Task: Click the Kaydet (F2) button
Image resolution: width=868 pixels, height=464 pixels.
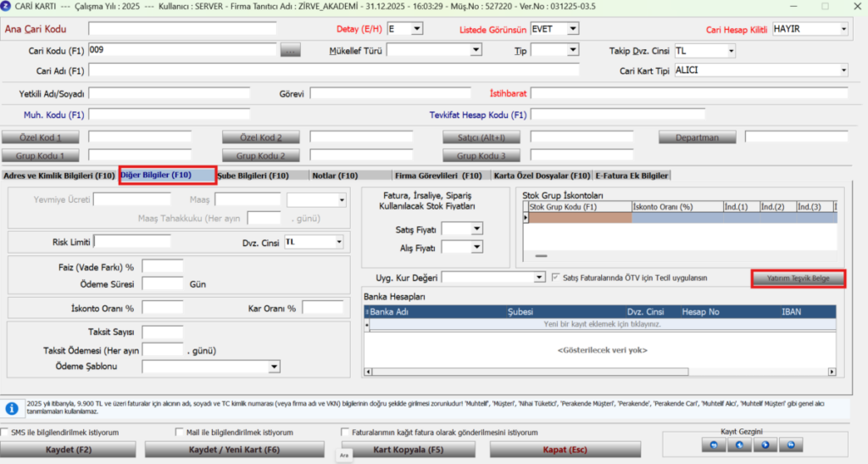Action: pyautogui.click(x=68, y=450)
